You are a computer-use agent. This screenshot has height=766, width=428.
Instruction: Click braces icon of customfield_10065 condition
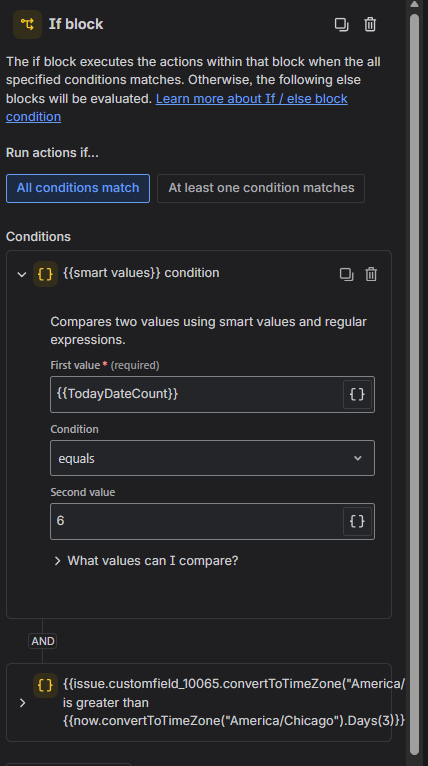click(45, 685)
